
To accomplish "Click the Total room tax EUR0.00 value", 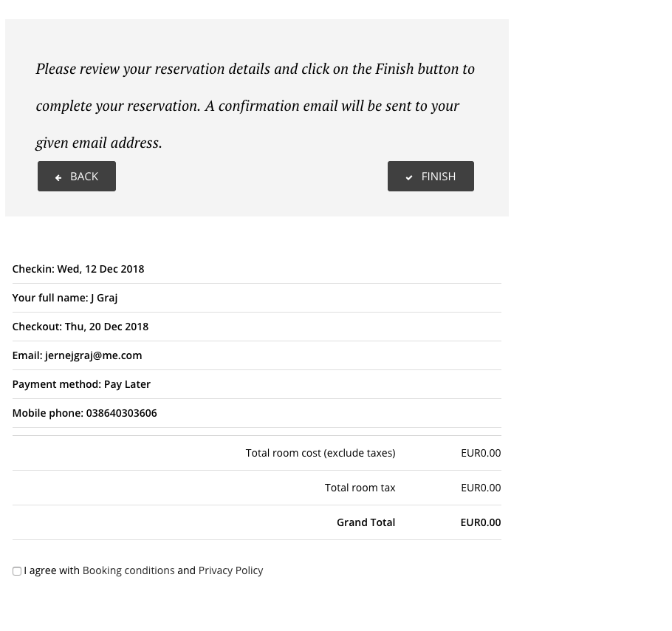I will click(x=480, y=488).
